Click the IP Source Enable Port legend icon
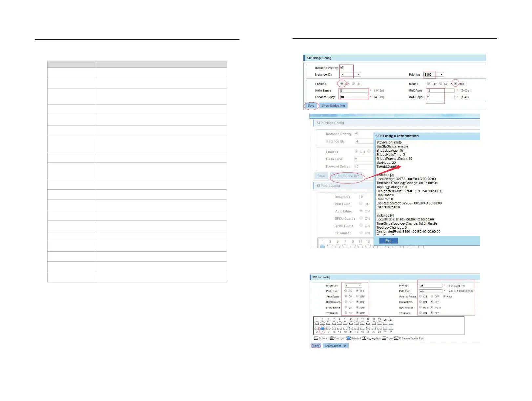The image size is (532, 401). pos(396,338)
